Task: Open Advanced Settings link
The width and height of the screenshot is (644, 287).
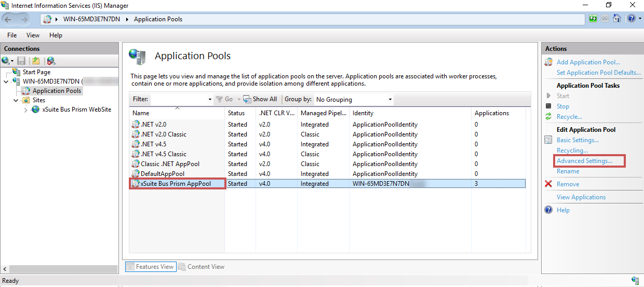Action: click(x=584, y=161)
